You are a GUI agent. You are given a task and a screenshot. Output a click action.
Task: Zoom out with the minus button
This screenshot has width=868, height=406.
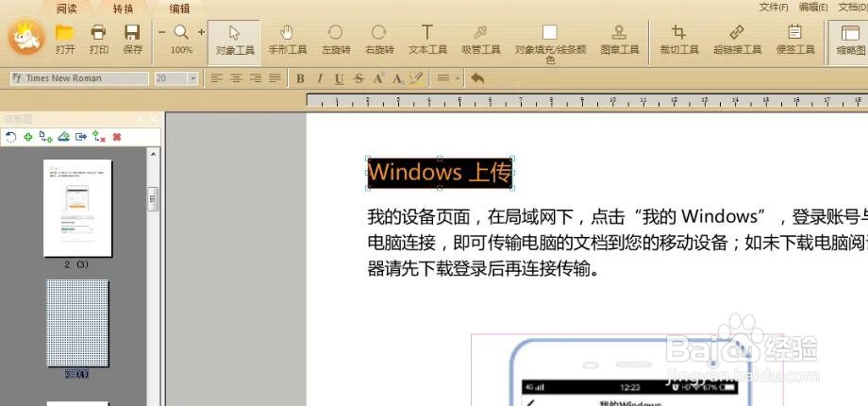161,32
